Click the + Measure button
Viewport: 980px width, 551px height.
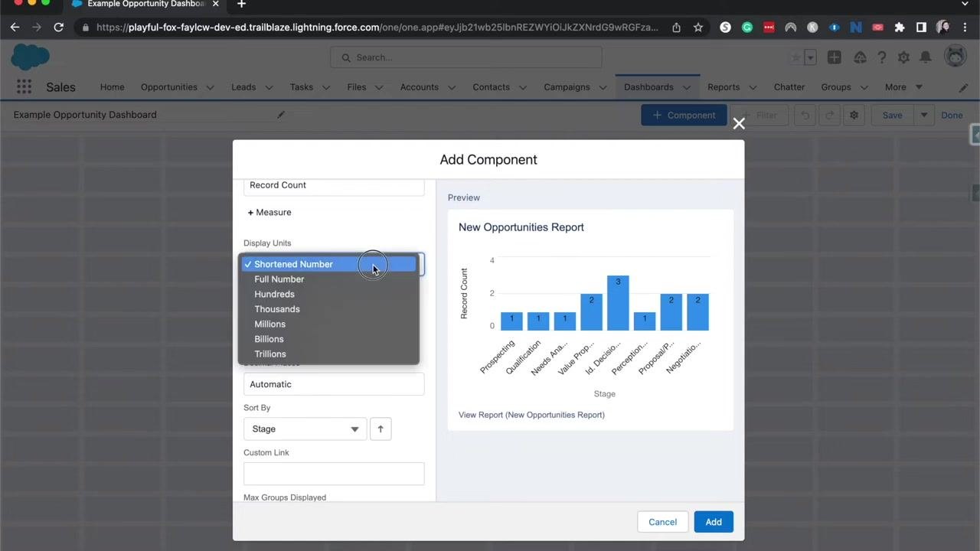(x=269, y=212)
